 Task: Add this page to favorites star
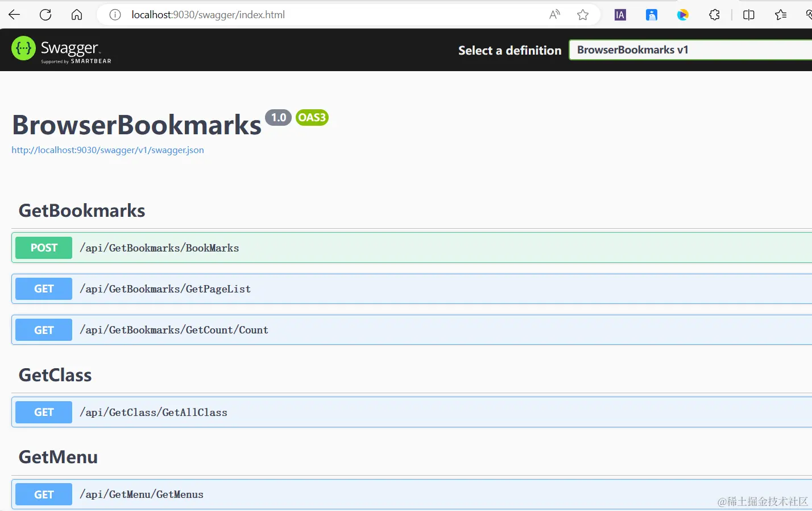583,15
